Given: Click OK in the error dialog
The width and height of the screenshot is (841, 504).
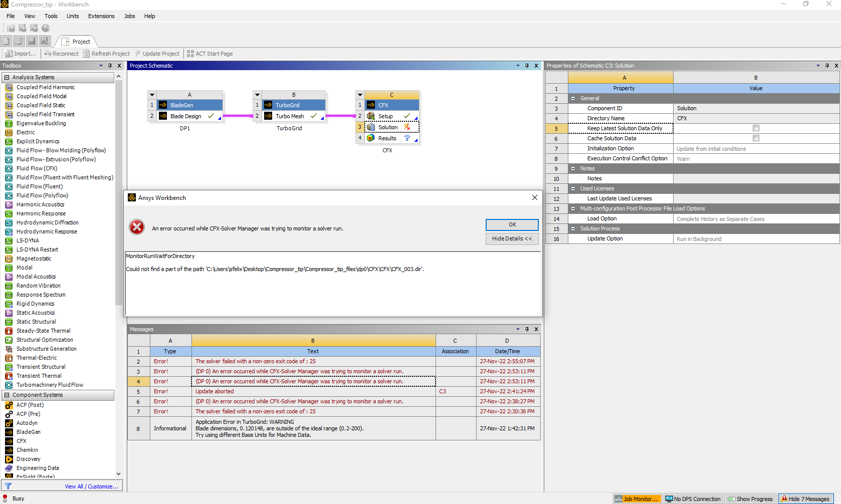Looking at the screenshot, I should click(x=512, y=224).
